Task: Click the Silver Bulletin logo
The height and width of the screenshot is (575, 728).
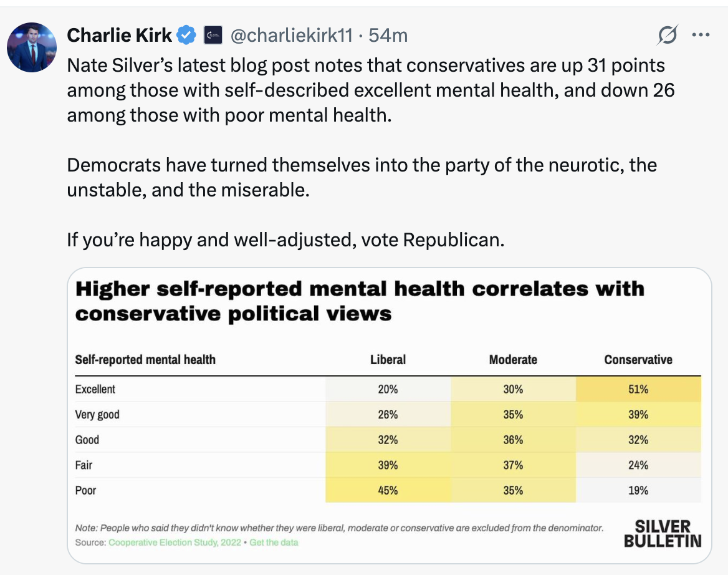Action: coord(663,533)
